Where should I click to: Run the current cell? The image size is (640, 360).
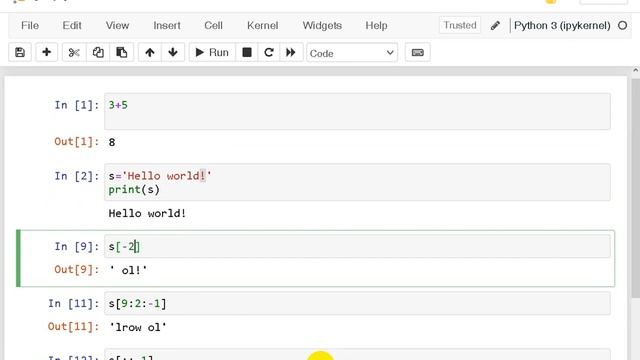click(x=212, y=53)
